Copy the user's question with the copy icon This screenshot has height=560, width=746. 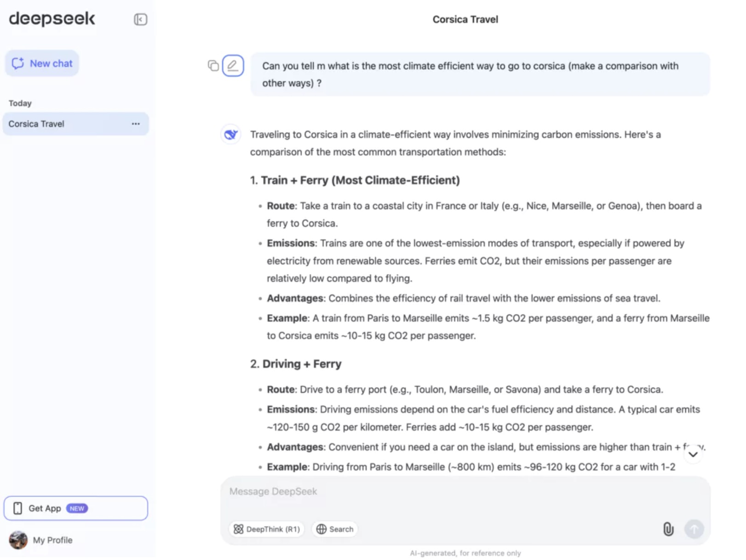tap(212, 66)
